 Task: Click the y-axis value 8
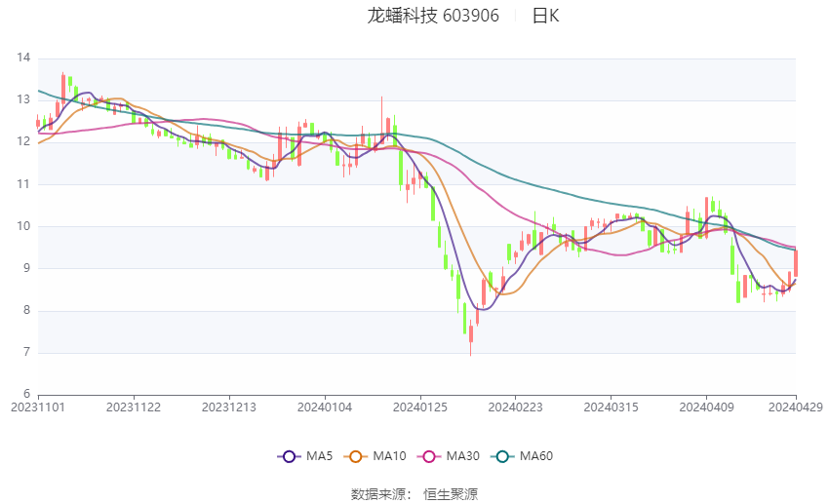(26, 311)
